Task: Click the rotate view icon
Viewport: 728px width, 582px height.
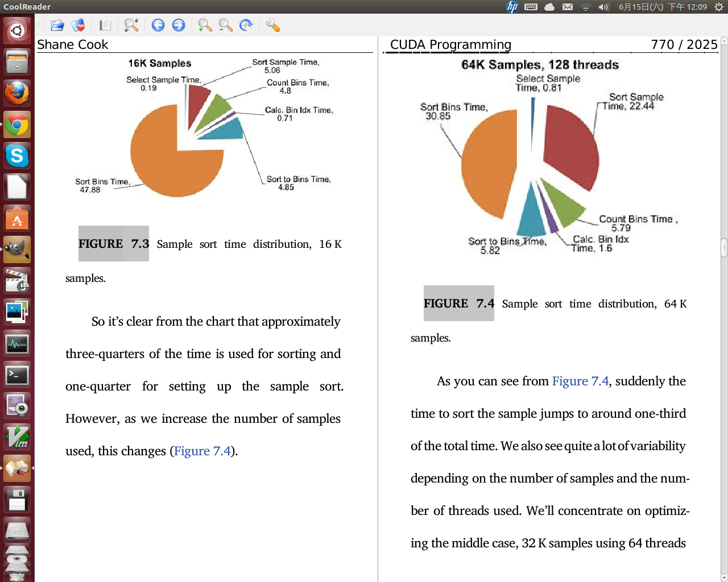Action: click(x=246, y=25)
